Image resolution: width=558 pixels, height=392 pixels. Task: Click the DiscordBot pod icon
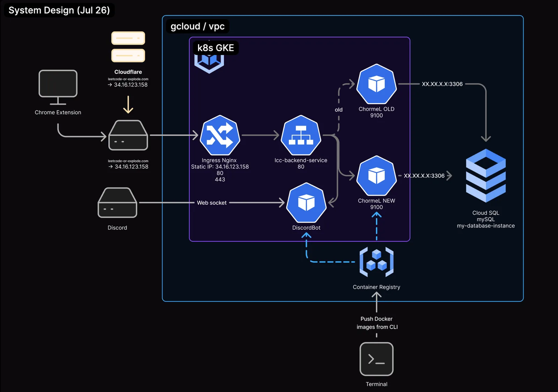tap(306, 202)
